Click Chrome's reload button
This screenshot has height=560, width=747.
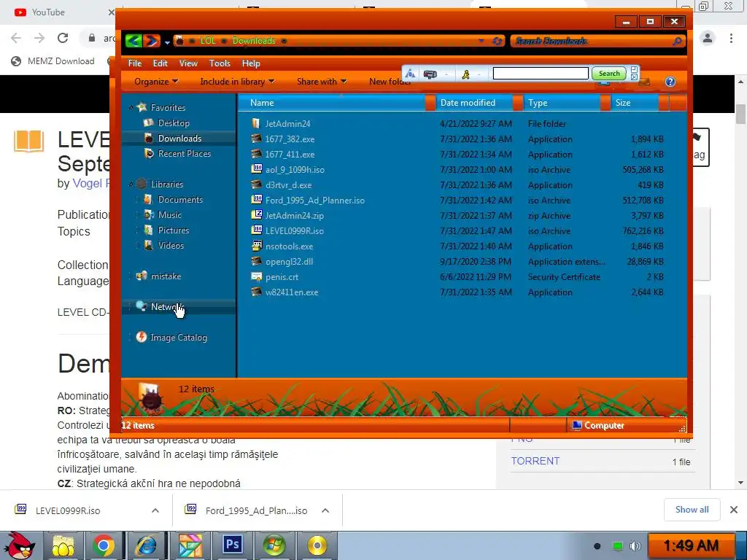(63, 38)
